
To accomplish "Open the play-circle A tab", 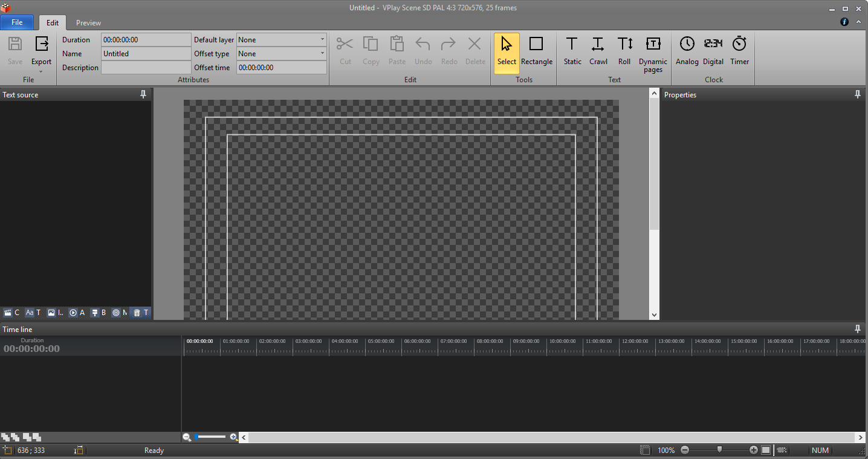I will tap(77, 313).
